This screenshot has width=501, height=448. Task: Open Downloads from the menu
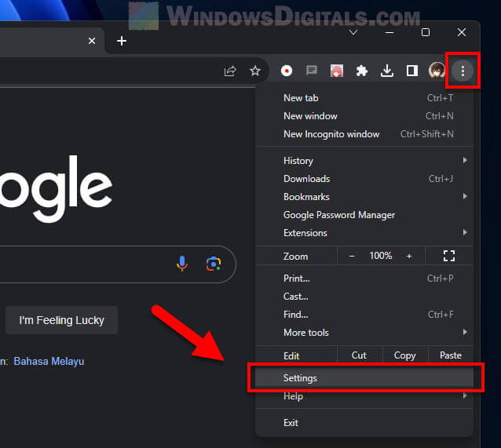pyautogui.click(x=364, y=179)
